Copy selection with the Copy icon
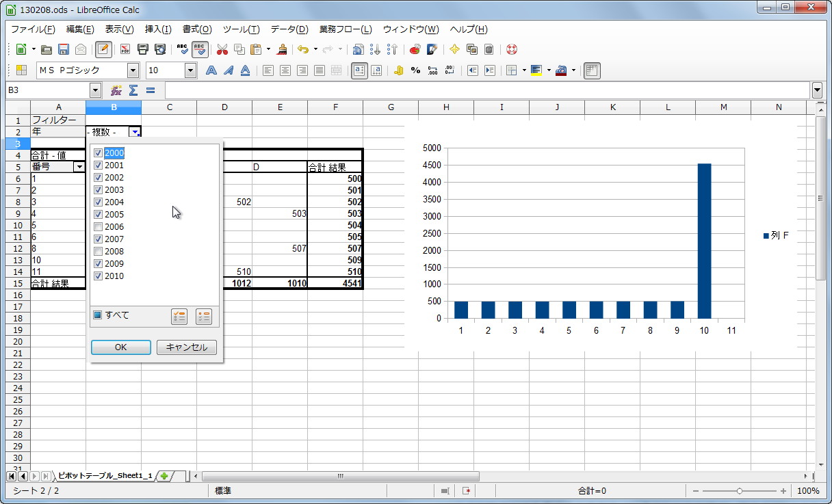832x504 pixels. coord(239,49)
